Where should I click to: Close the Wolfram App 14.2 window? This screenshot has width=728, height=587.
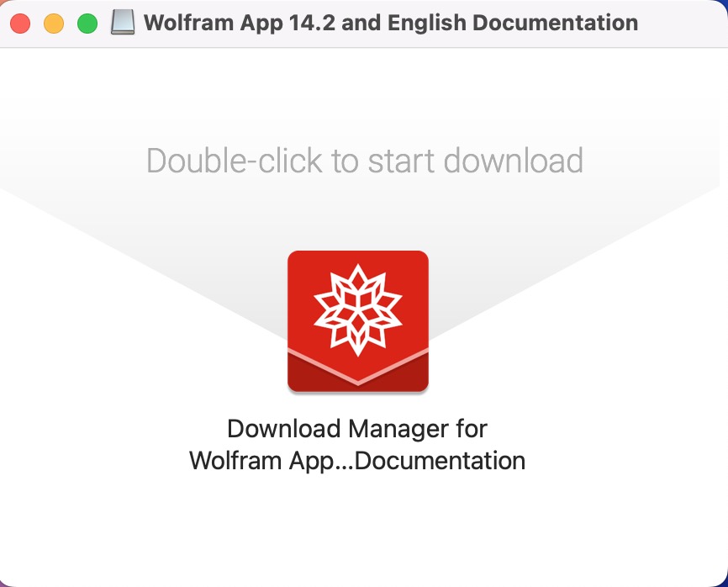click(x=20, y=24)
